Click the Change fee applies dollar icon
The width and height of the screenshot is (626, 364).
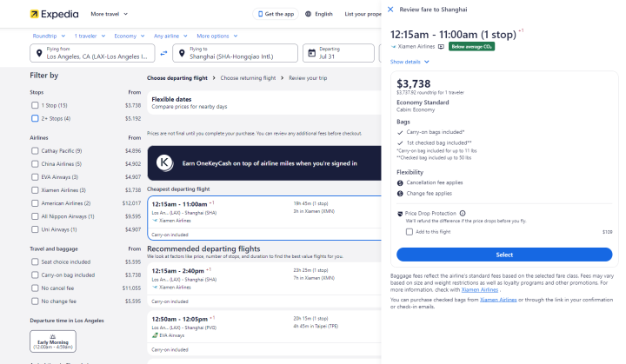click(x=400, y=194)
